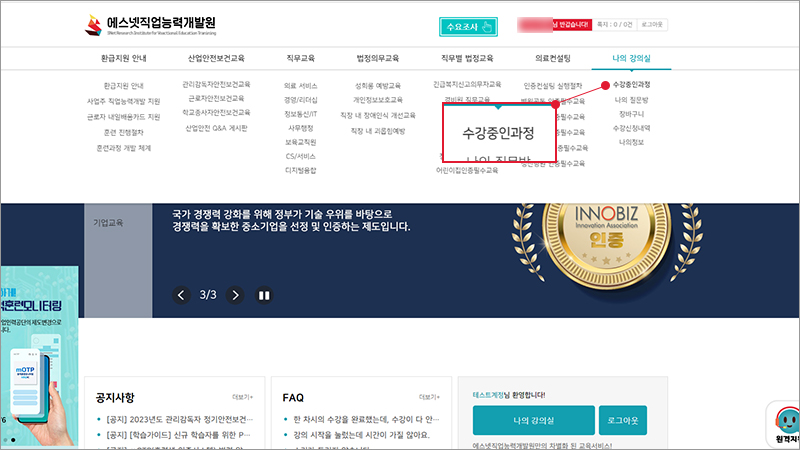This screenshot has height=450, width=800.
Task: Select 인증컨설팅 실행절차 submenu item
Action: (553, 86)
